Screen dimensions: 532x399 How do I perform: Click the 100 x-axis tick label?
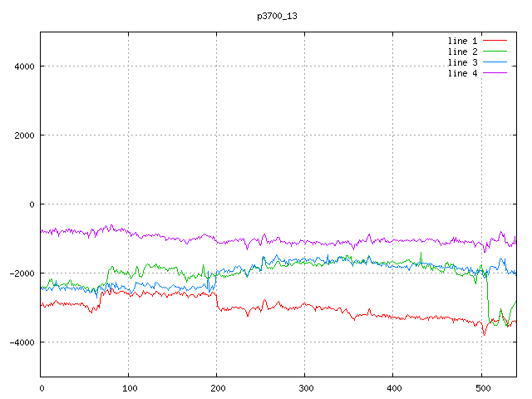tap(129, 387)
